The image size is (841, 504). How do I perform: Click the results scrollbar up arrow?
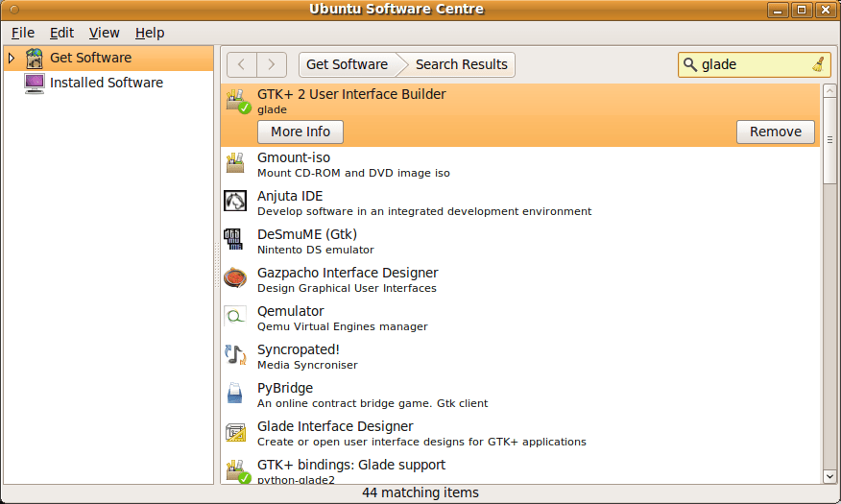829,91
